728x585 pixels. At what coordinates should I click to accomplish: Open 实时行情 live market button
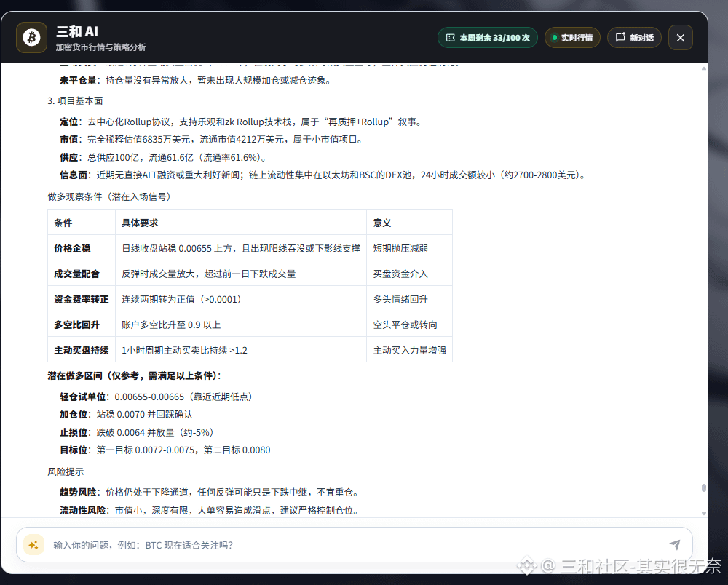572,38
